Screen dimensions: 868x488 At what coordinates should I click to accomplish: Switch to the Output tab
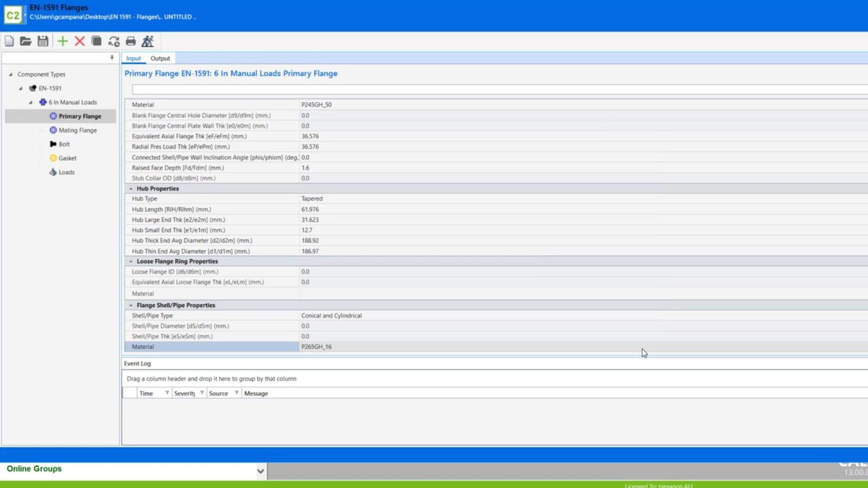click(x=160, y=59)
